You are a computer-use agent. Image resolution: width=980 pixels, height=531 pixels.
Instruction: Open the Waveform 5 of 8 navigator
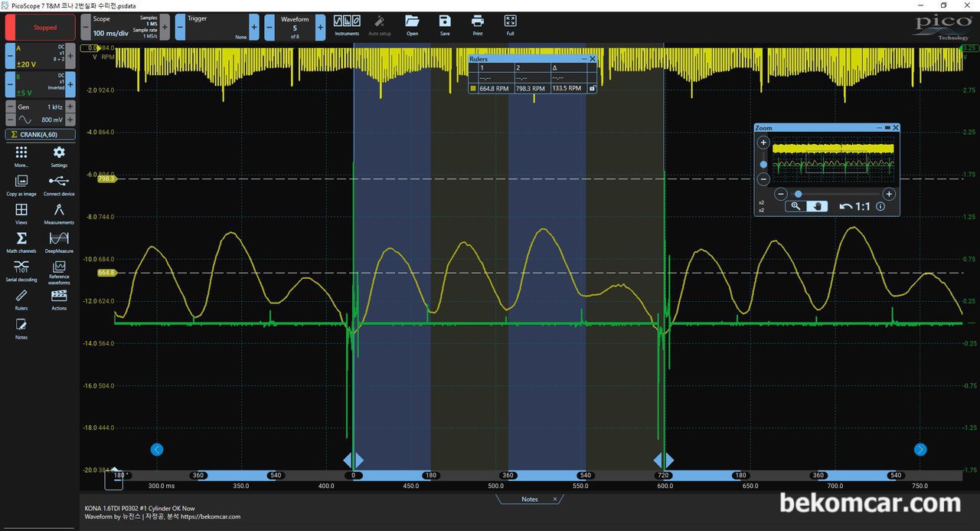[x=296, y=28]
